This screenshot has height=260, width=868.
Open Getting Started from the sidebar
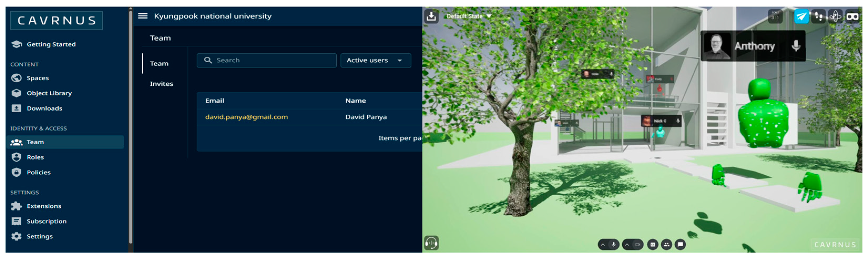(51, 44)
